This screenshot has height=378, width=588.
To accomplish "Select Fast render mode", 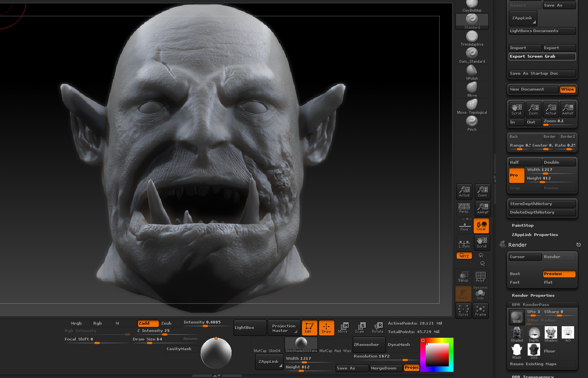I will [x=525, y=282].
